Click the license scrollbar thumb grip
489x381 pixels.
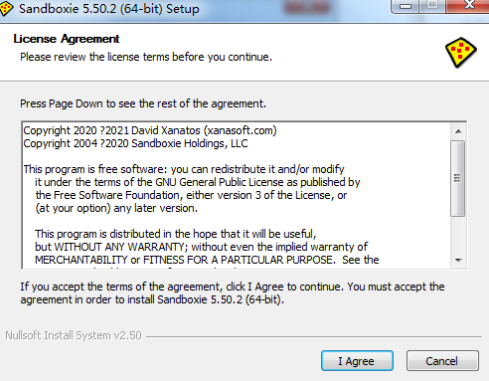point(458,178)
